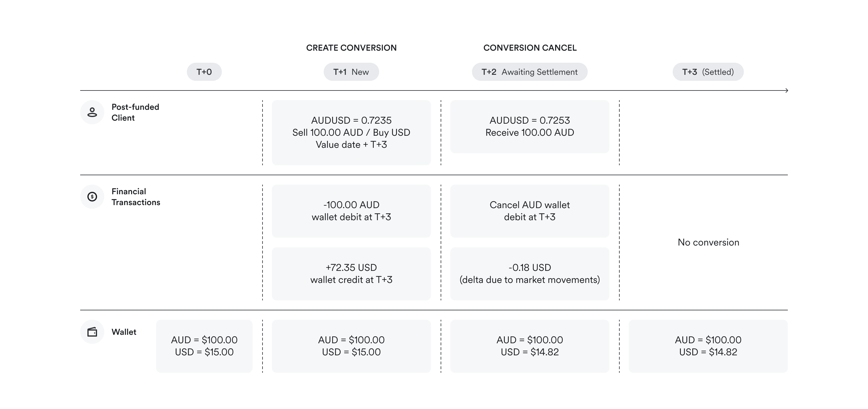
Task: Click the Financial Transactions row label
Action: tap(136, 197)
